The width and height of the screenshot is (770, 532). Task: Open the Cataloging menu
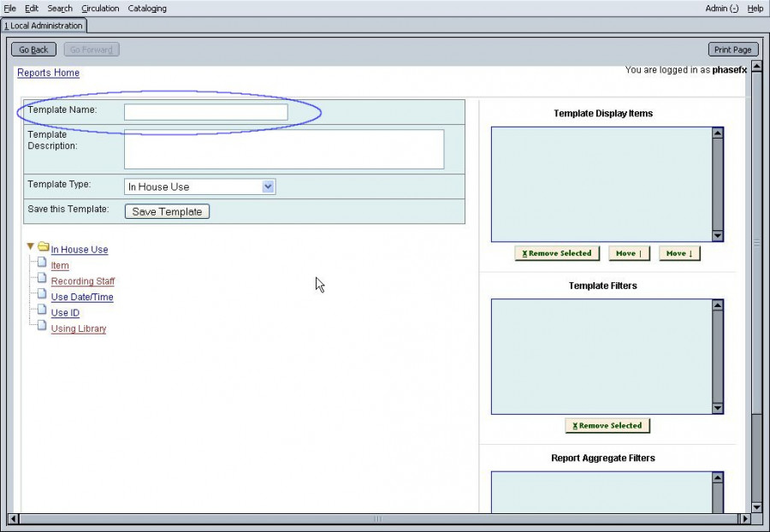click(x=147, y=9)
